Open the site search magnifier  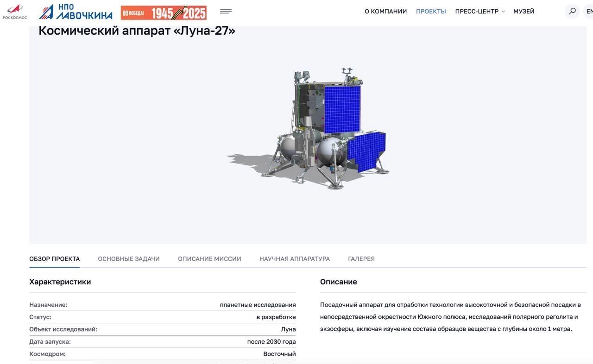[572, 11]
